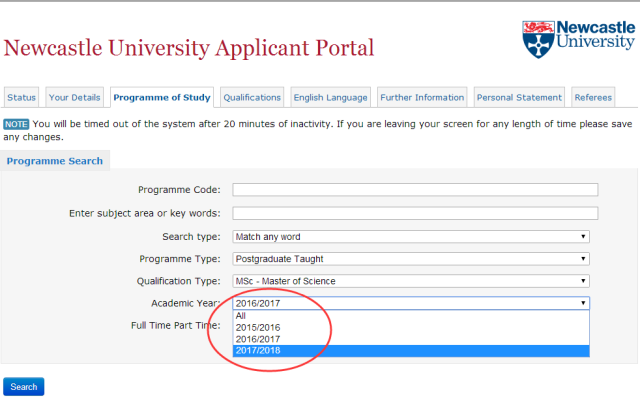Select highlighted 2017/2018 academic year option

tap(411, 350)
